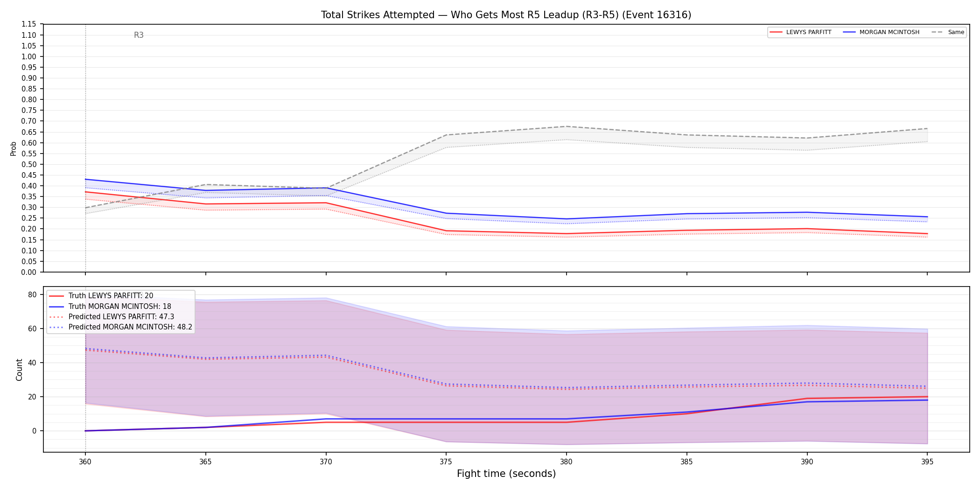Click Truth LEWYS PARFITT: 20 legend entry
Image resolution: width=980 pixels, height=490 pixels.
101,296
